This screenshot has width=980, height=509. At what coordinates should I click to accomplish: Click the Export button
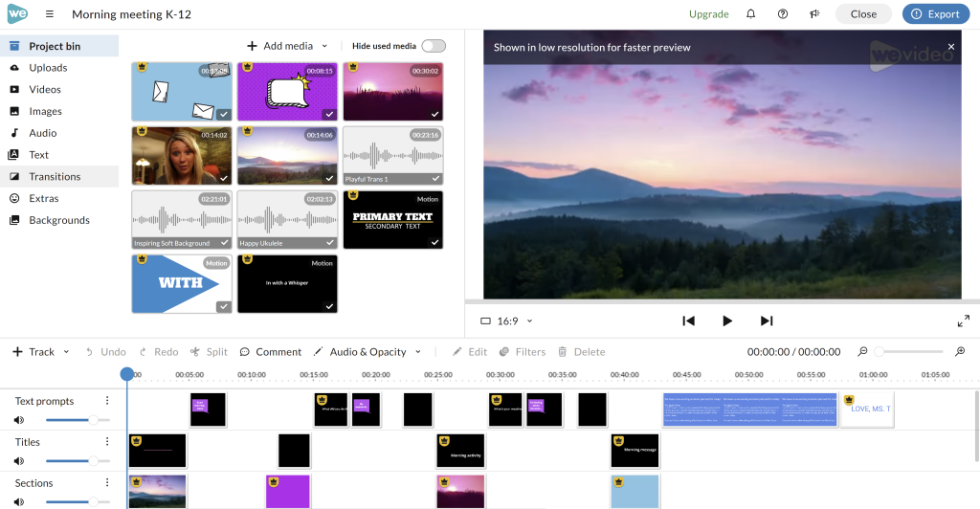936,14
